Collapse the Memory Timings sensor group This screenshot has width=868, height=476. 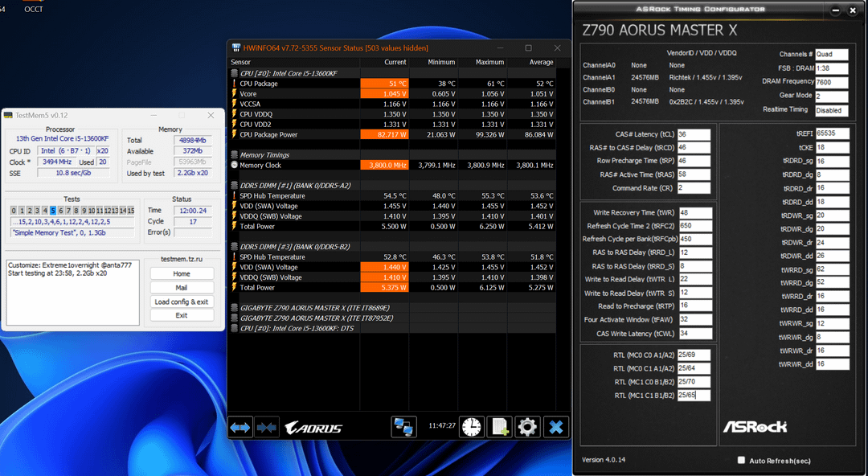(x=234, y=155)
